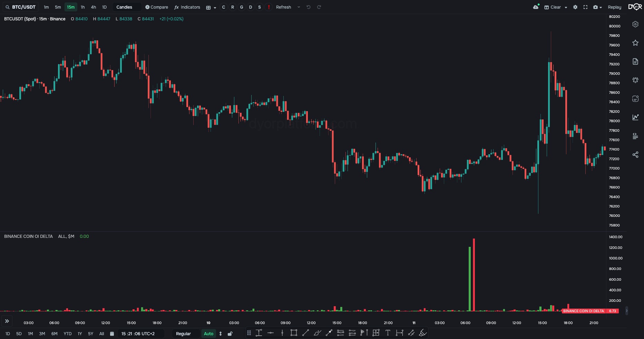Open the BTC/USDT symbol search
The image size is (644, 339).
pos(21,7)
